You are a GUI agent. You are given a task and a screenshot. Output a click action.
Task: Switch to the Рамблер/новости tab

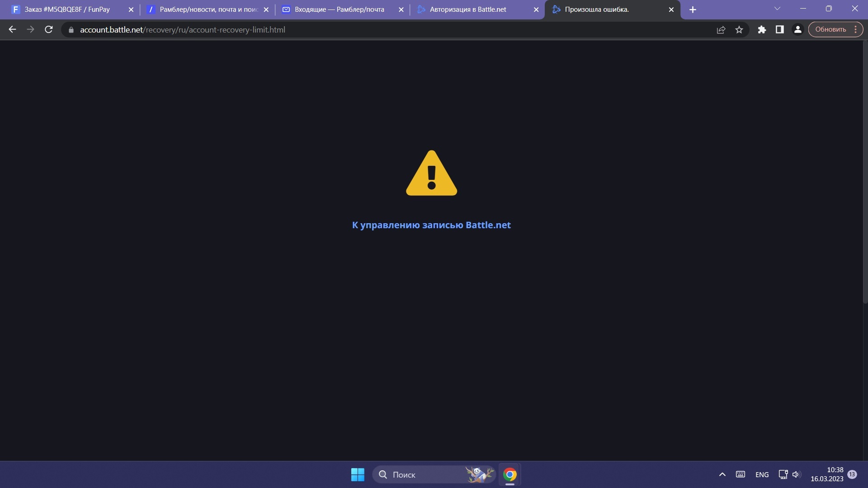coord(208,9)
